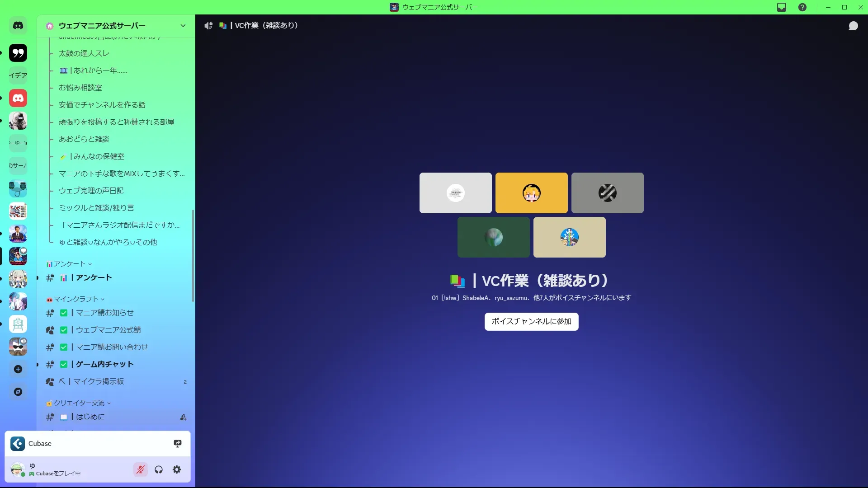
Task: Open ウェブマニア公式サーバー server dropdown menu
Action: (183, 26)
